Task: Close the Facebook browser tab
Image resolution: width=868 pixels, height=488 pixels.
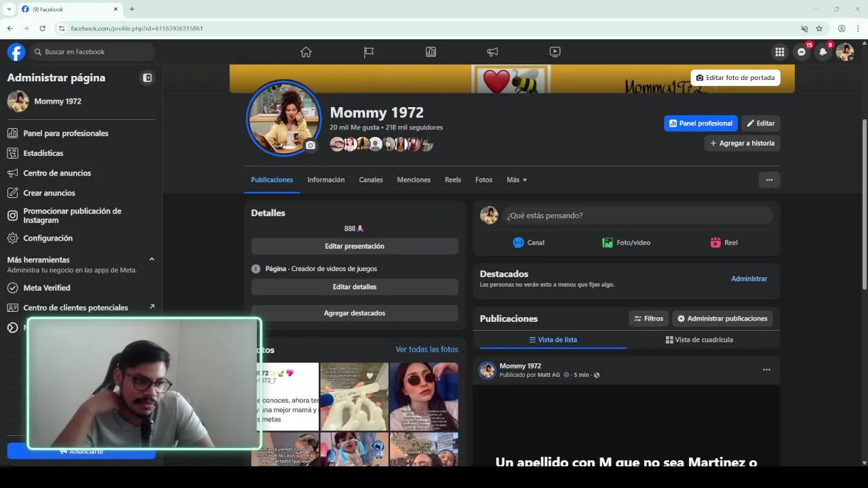Action: pos(115,9)
